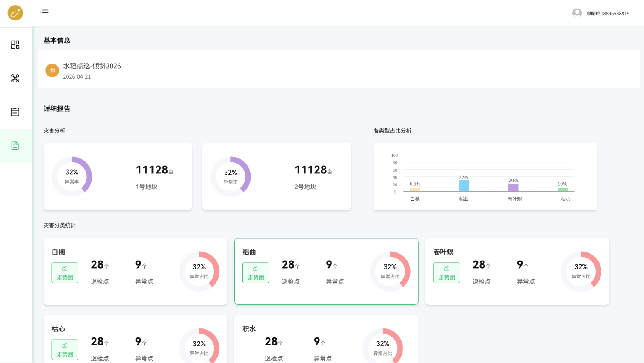Click the 1号地块 anomaly rate ring
This screenshot has width=644, height=363.
[x=72, y=177]
